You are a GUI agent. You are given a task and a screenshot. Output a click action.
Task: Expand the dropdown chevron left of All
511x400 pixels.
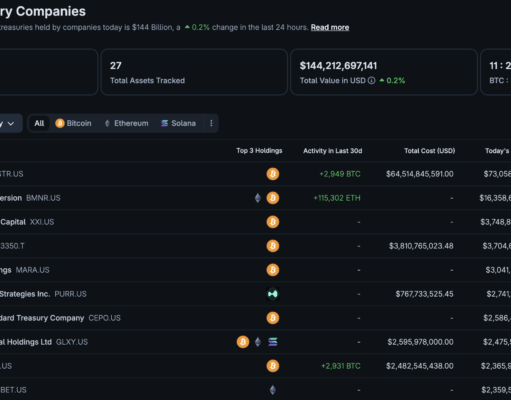coord(11,124)
